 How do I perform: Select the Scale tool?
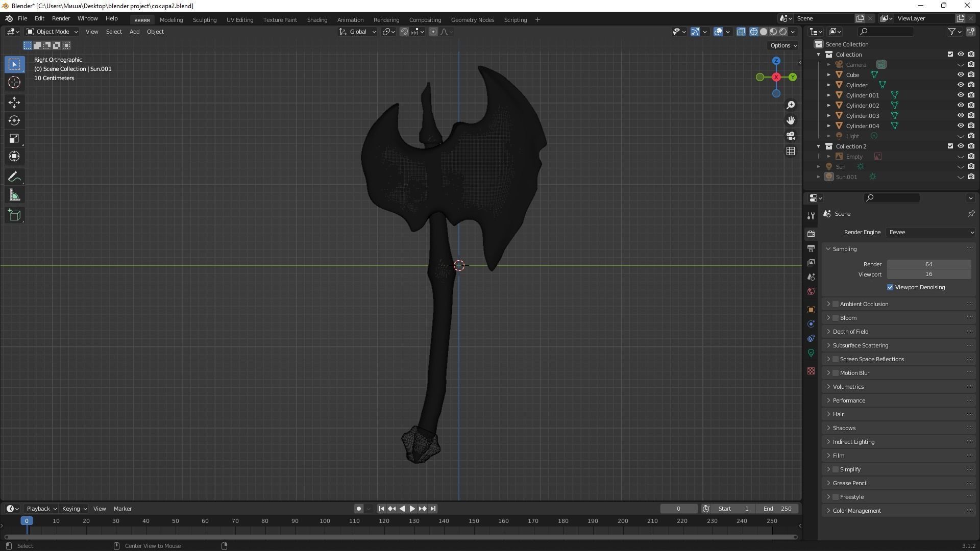point(14,138)
